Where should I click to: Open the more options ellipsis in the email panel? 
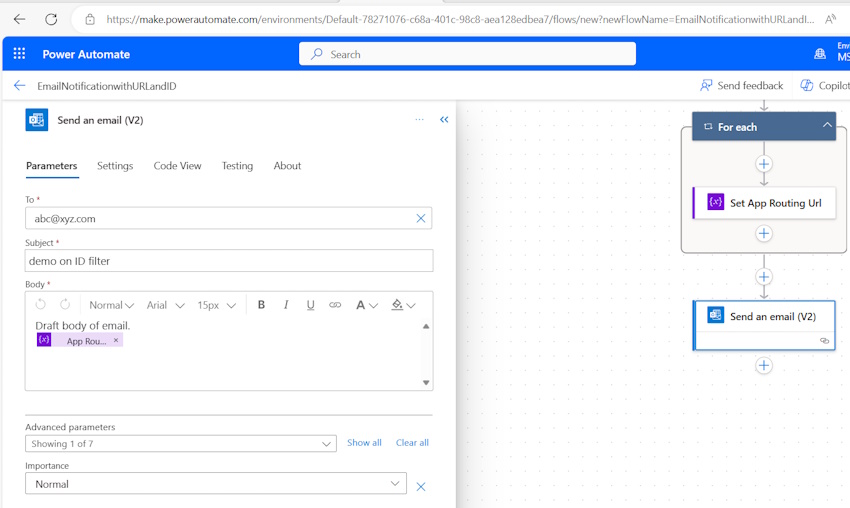pyautogui.click(x=420, y=120)
